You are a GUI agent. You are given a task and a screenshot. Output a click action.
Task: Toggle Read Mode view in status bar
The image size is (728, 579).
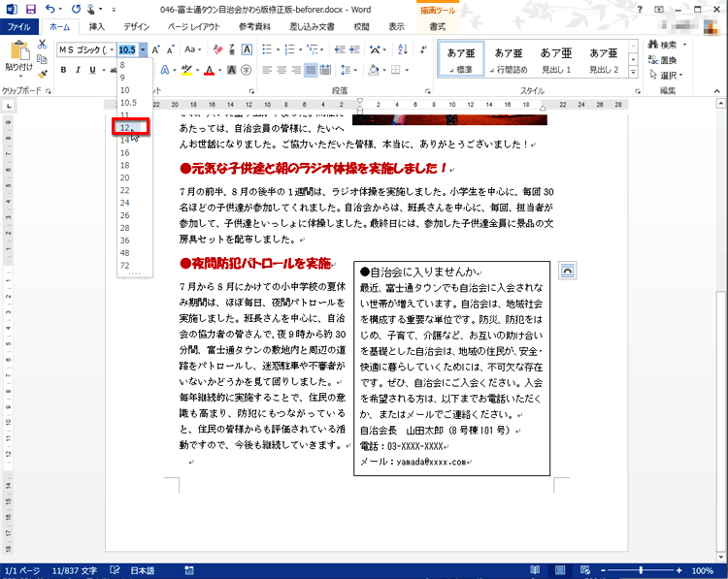(x=535, y=570)
